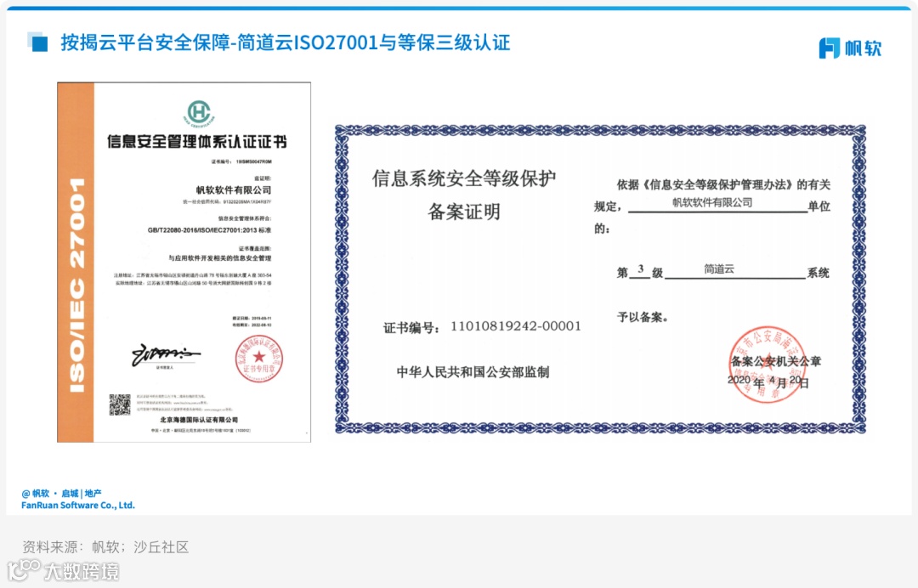The image size is (918, 588).
Task: Select the slide title 按揭云平台安全保障-简道云ISO27001与等保三级认证
Action: [x=286, y=42]
